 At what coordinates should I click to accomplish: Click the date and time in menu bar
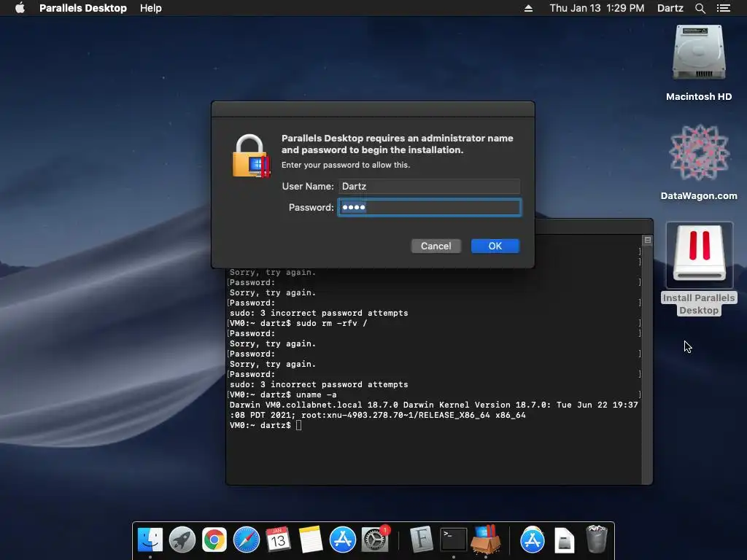(597, 8)
